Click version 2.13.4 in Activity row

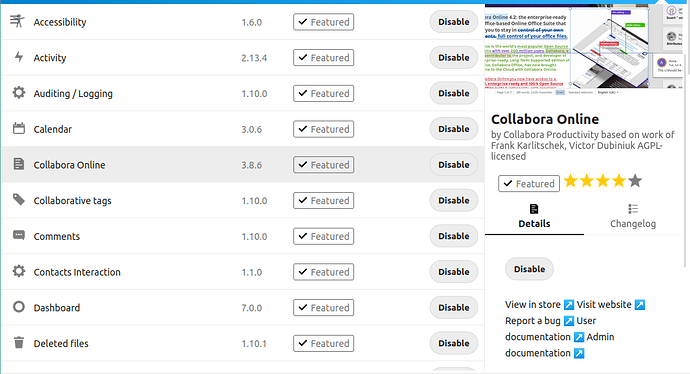click(254, 58)
